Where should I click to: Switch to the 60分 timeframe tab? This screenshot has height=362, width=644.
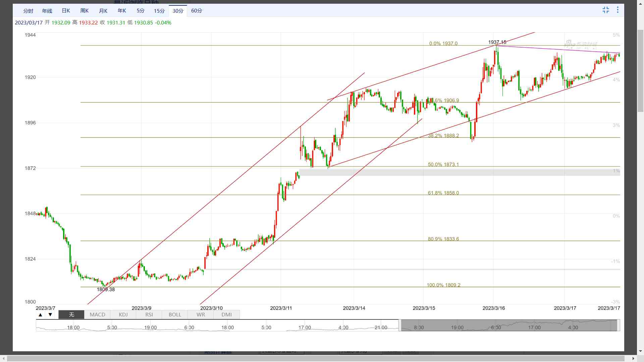coord(197,11)
